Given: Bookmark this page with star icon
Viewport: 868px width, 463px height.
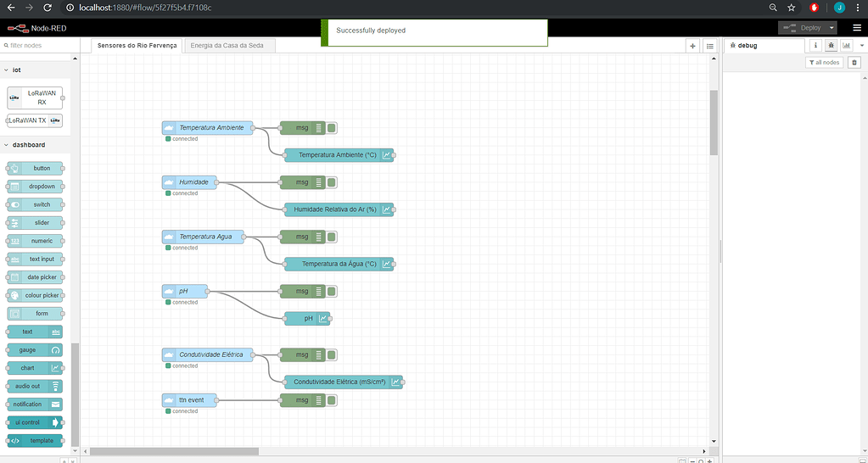Looking at the screenshot, I should pos(791,8).
